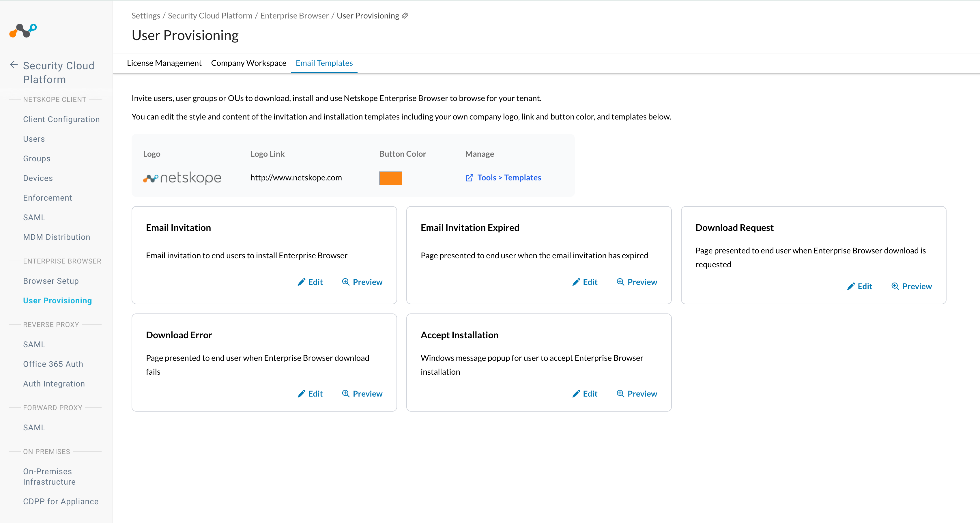Click the pencil icon on Email Invitation card

pyautogui.click(x=301, y=282)
